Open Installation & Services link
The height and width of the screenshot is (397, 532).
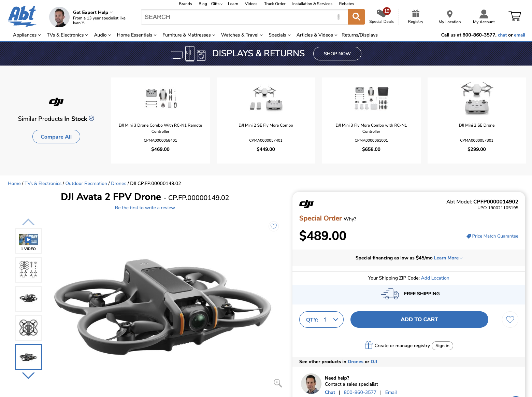click(312, 4)
